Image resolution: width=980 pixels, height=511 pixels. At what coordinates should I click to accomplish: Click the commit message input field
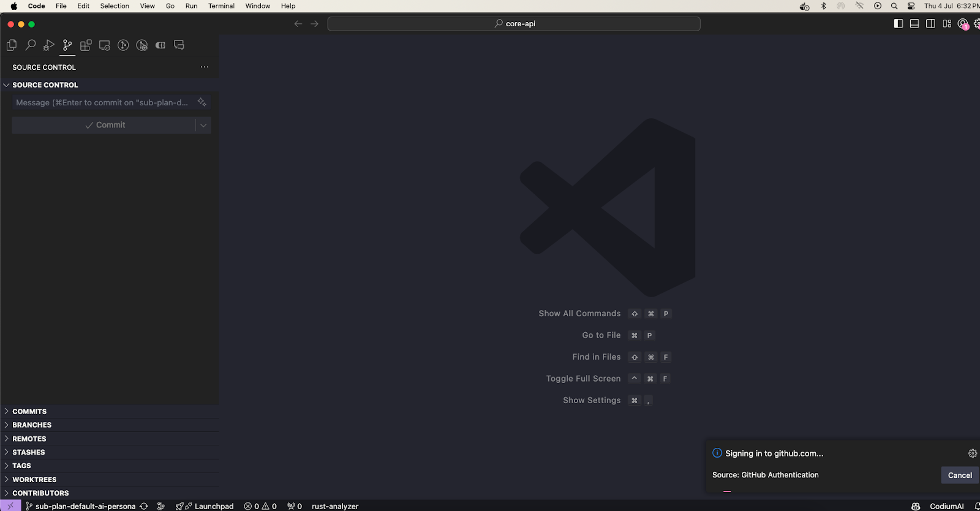coord(111,102)
